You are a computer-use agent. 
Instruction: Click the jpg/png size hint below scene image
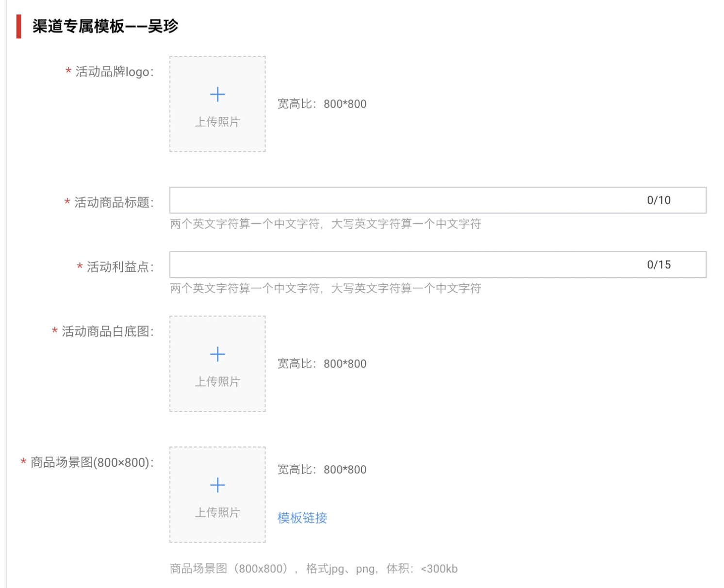313,568
